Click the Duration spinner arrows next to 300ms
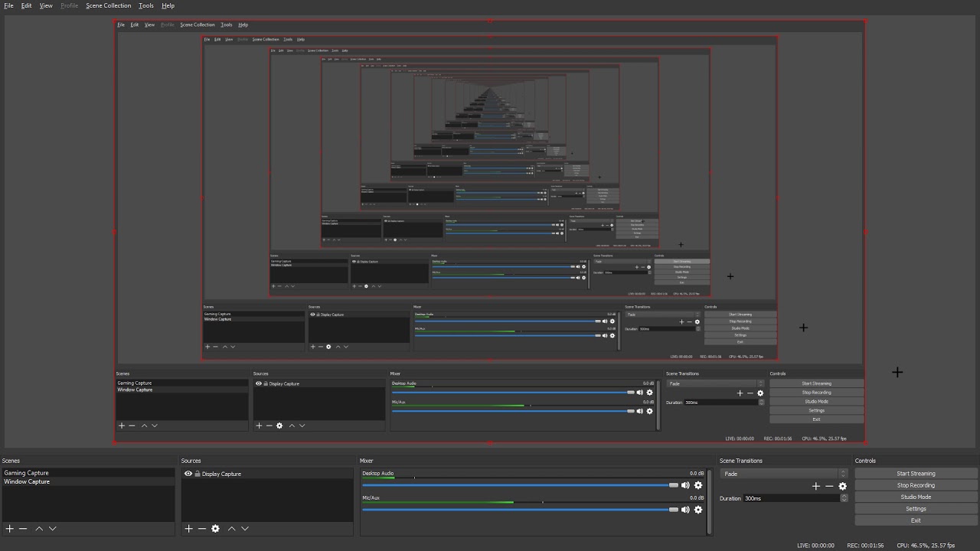The image size is (980, 551). click(844, 498)
